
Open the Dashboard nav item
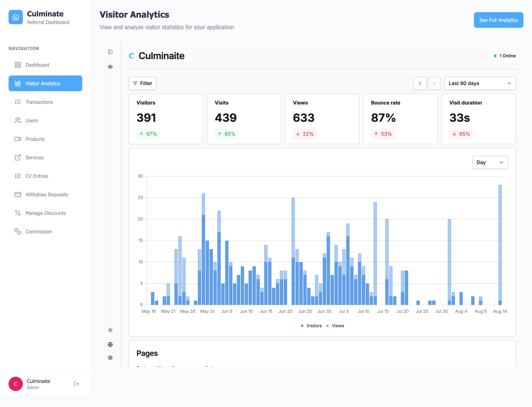pyautogui.click(x=45, y=65)
